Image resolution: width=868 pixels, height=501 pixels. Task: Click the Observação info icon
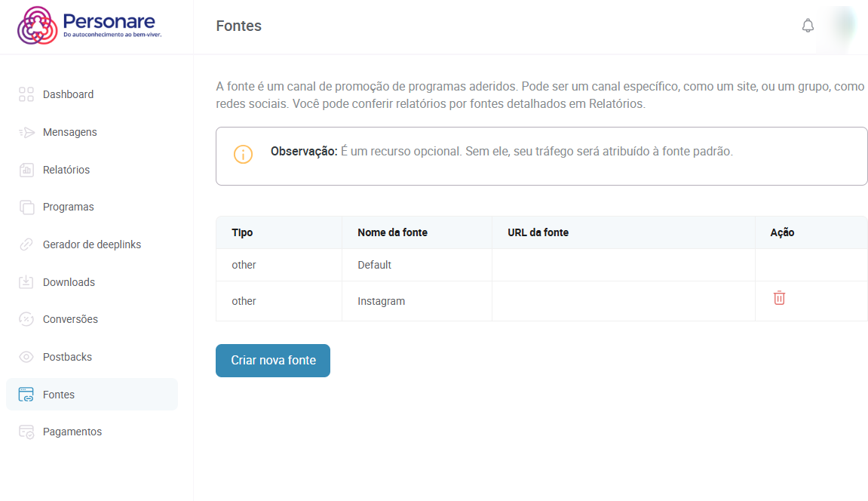point(243,154)
